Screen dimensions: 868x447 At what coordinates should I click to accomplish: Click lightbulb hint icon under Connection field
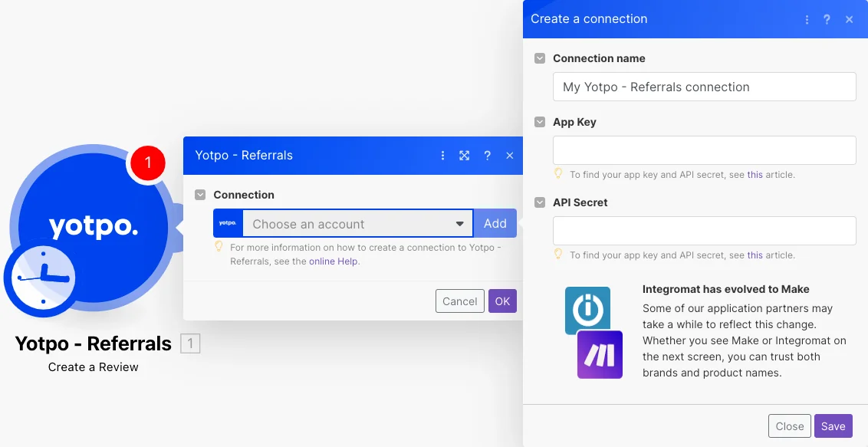[219, 246]
